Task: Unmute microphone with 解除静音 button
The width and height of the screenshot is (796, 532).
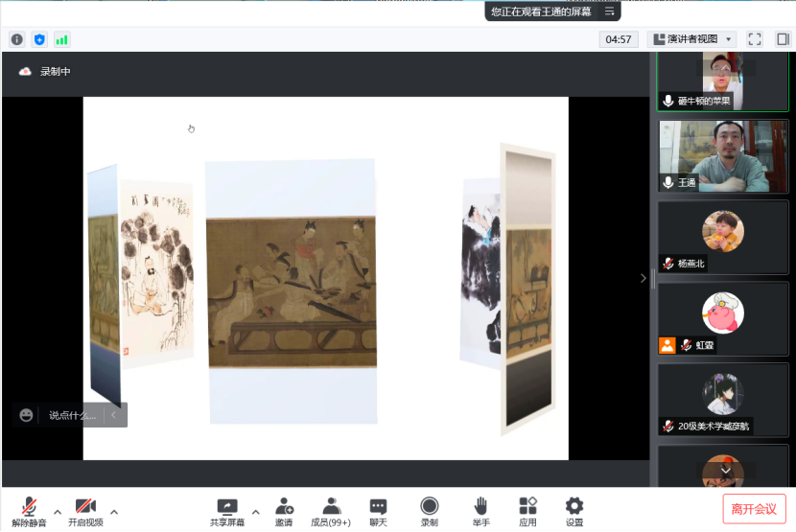Action: pos(29,511)
